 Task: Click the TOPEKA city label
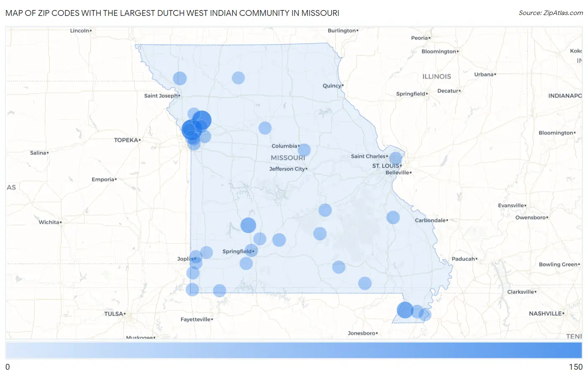tap(126, 140)
